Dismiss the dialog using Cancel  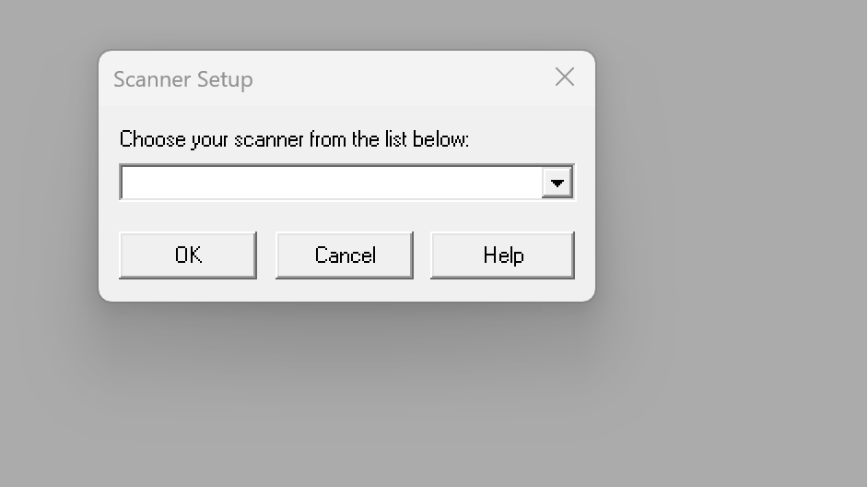click(345, 255)
